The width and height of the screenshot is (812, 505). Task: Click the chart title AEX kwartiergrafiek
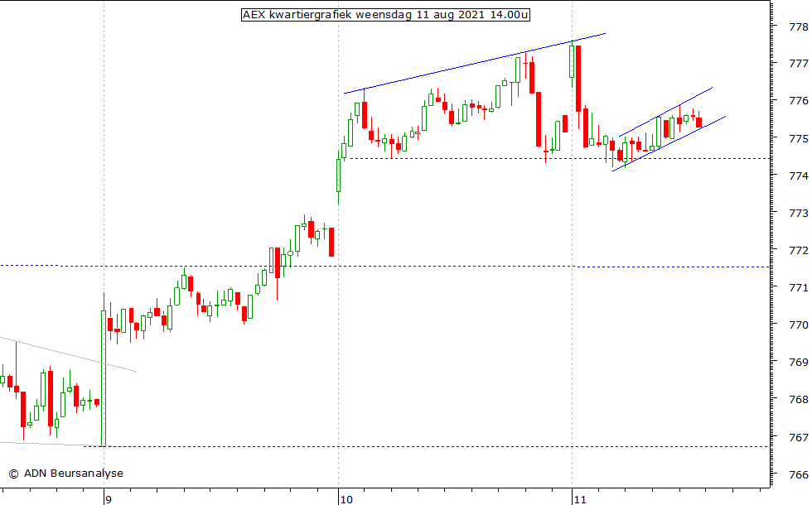(385, 15)
